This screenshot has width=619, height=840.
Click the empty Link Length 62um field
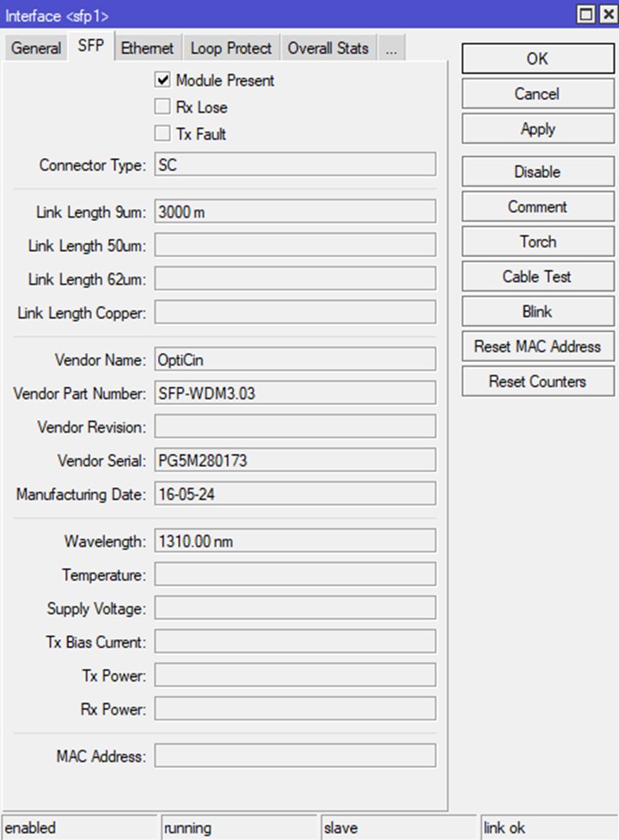tap(295, 279)
